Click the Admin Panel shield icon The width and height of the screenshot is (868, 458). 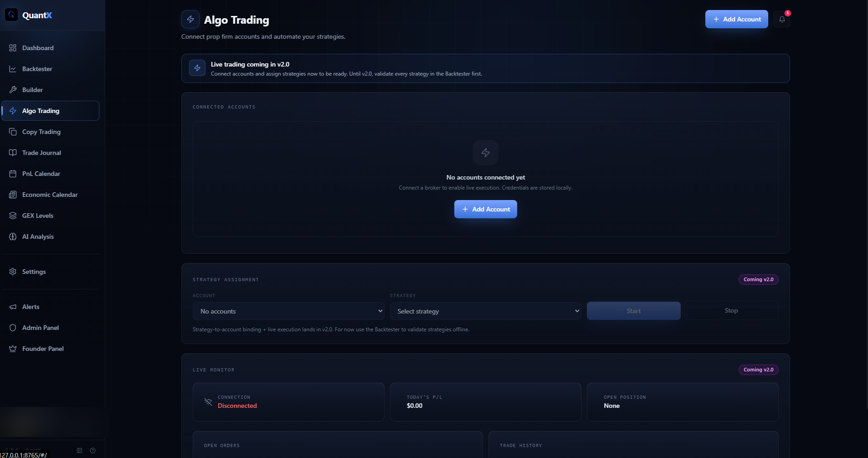pos(13,328)
